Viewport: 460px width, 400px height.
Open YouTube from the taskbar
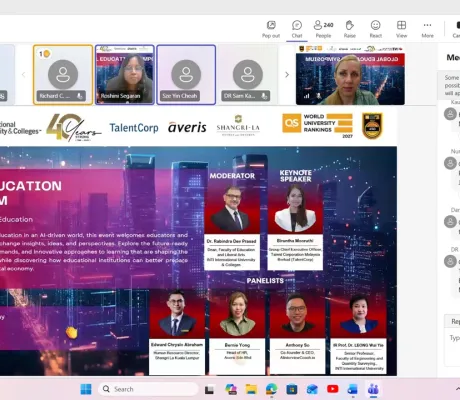[333, 389]
